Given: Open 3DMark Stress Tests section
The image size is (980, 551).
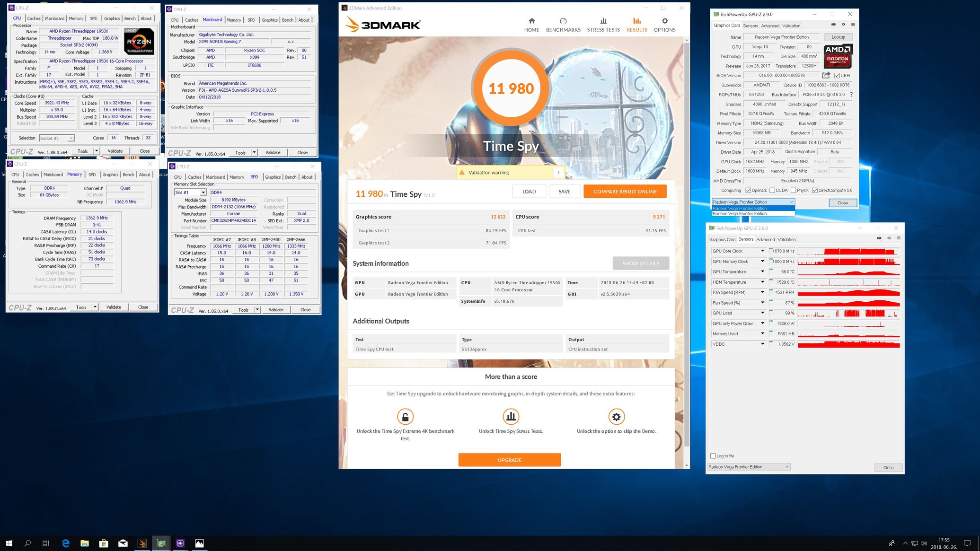Looking at the screenshot, I should click(603, 25).
